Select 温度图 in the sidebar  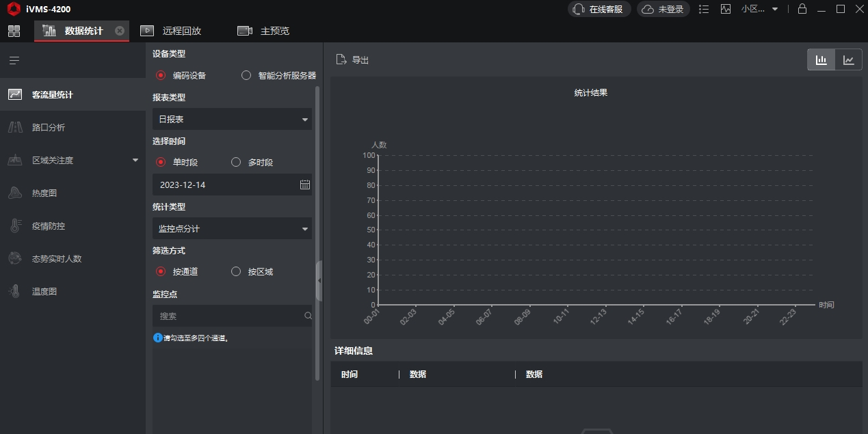(73, 292)
